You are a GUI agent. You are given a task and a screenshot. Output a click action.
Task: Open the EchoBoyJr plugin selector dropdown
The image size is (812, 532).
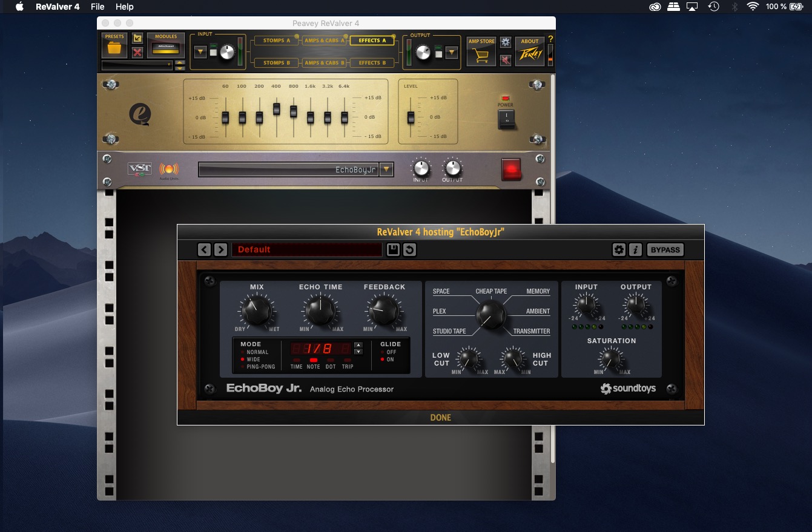point(386,169)
